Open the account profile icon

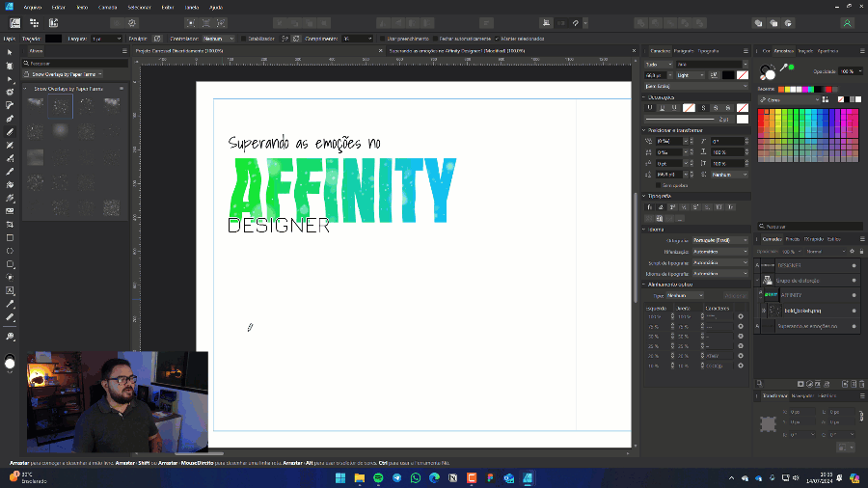[847, 23]
